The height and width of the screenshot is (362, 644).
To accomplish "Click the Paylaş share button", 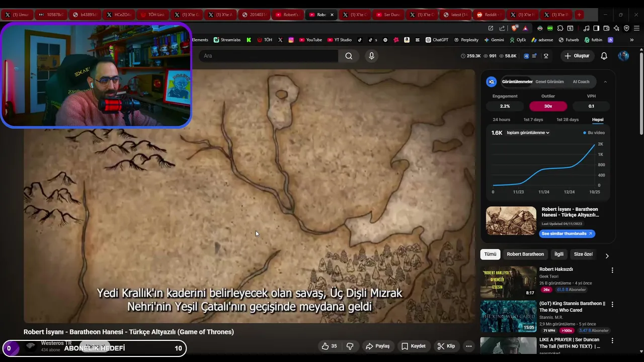I will click(x=377, y=346).
